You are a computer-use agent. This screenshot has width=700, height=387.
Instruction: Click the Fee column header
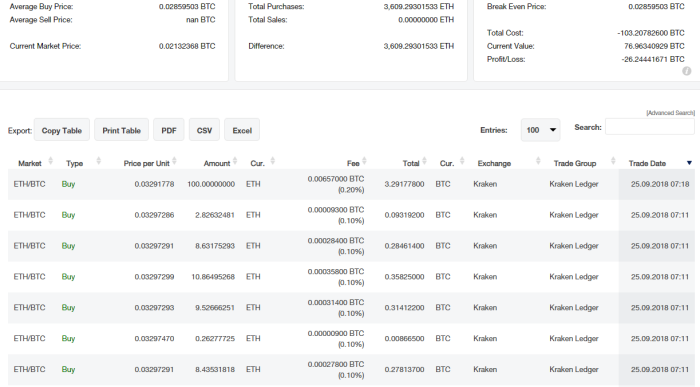click(x=353, y=163)
